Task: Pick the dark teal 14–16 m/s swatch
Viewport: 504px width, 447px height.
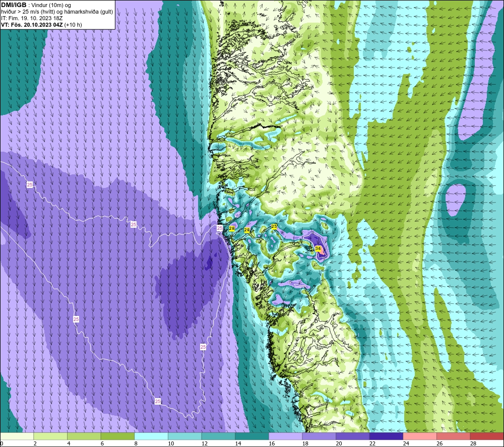Action: click(x=251, y=436)
